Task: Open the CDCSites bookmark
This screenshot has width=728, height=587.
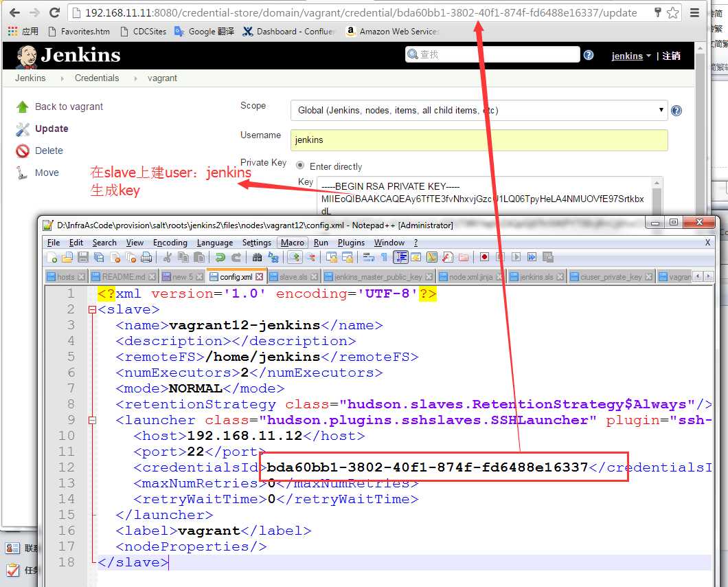Action: 144,31
